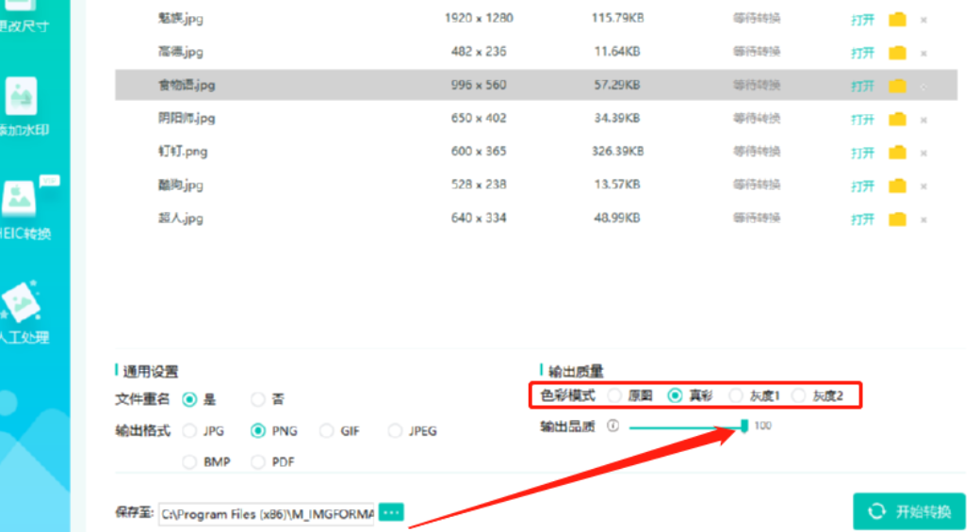
Task: Select 真彩 color mode
Action: coord(675,395)
